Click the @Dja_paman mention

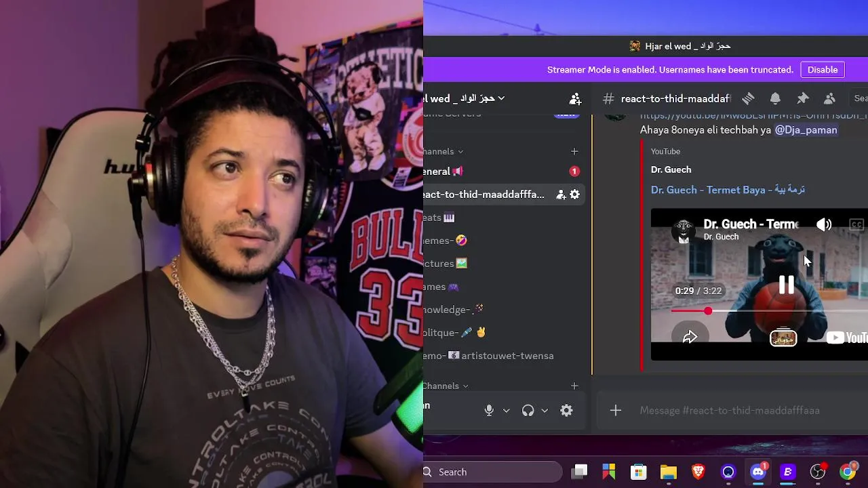(806, 129)
